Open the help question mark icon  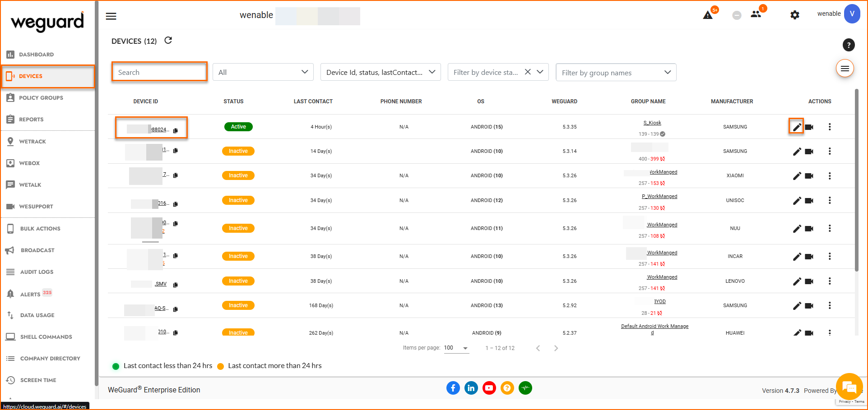pos(849,45)
